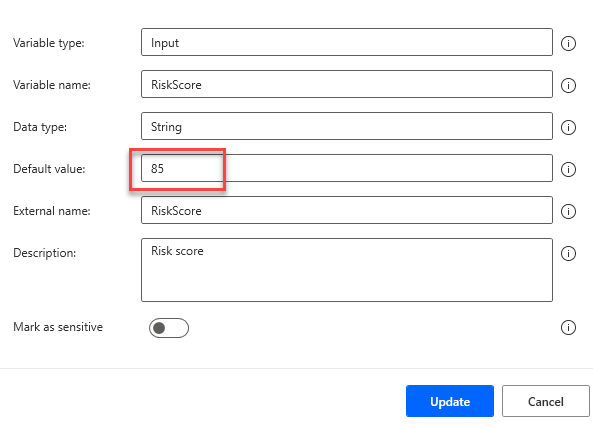The height and width of the screenshot is (428, 593).
Task: Open the Data type String dropdown
Action: (x=347, y=126)
